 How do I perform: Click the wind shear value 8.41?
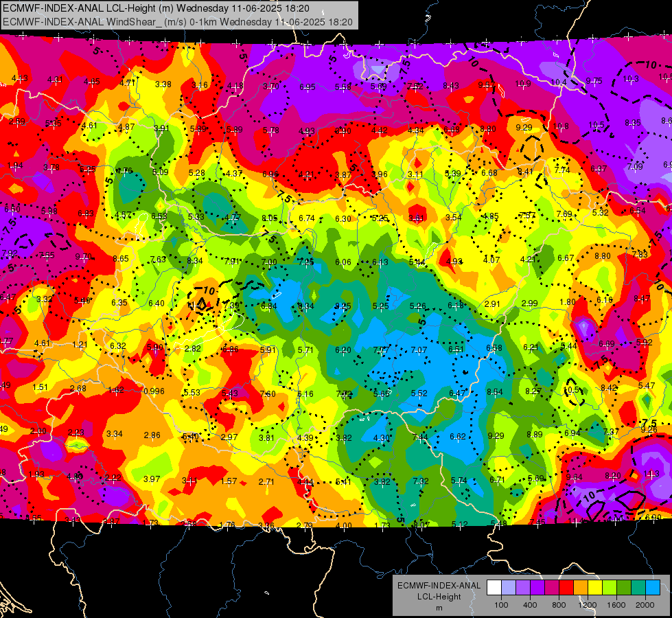pyautogui.click(x=525, y=172)
